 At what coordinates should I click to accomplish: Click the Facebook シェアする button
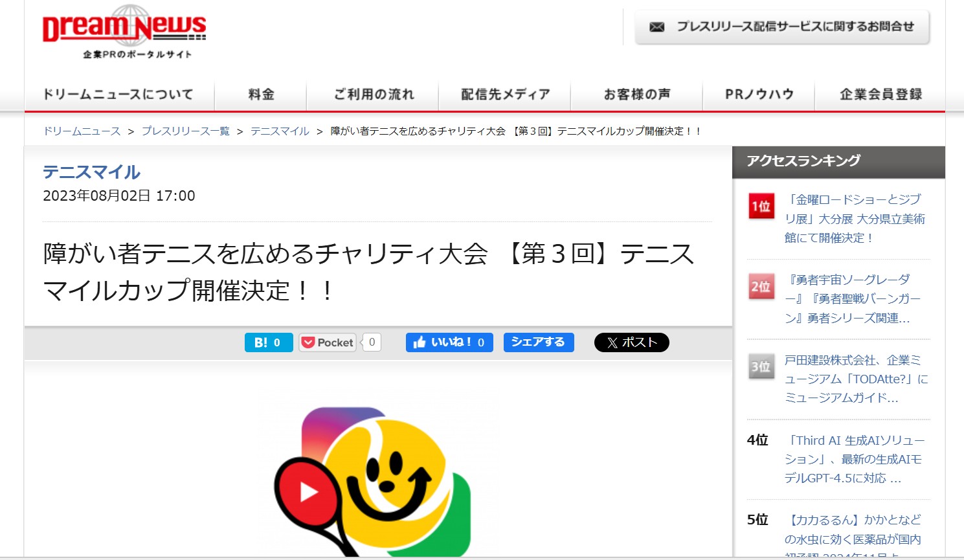(538, 342)
